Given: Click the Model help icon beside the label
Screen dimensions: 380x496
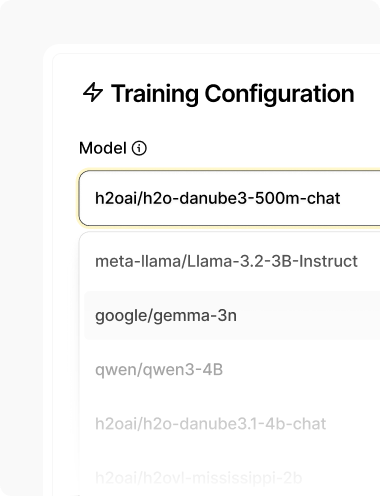Looking at the screenshot, I should tap(139, 148).
